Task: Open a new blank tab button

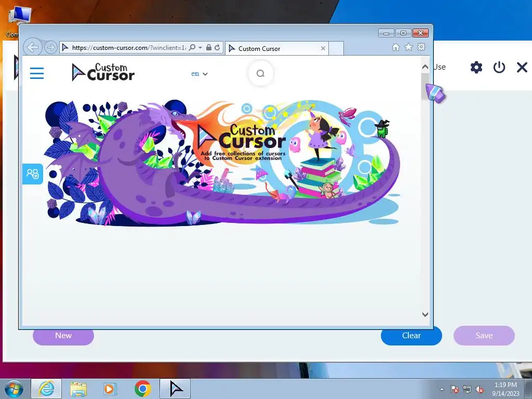Action: pyautogui.click(x=336, y=48)
